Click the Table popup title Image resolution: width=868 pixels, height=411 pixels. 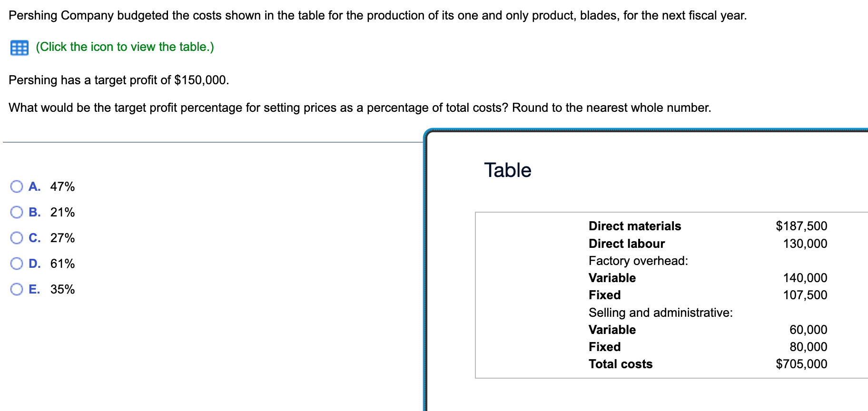coord(507,170)
